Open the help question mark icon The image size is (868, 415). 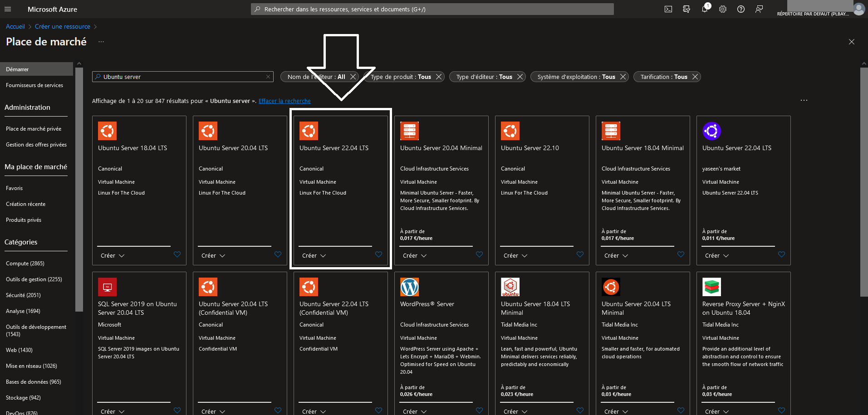[x=741, y=9]
